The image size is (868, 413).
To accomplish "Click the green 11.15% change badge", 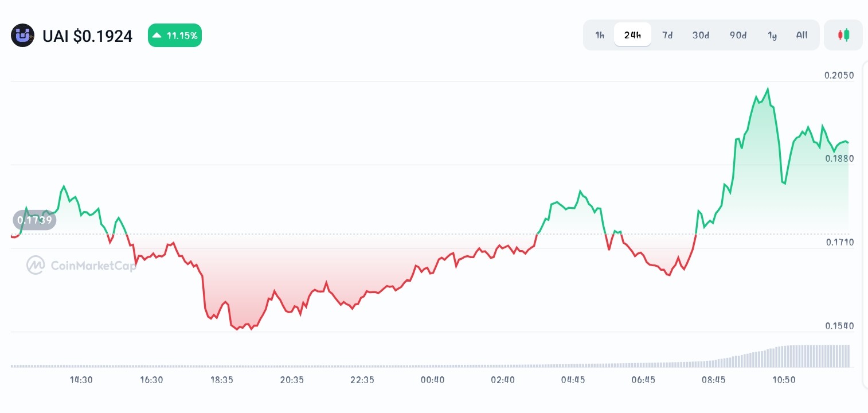I will pyautogui.click(x=175, y=36).
